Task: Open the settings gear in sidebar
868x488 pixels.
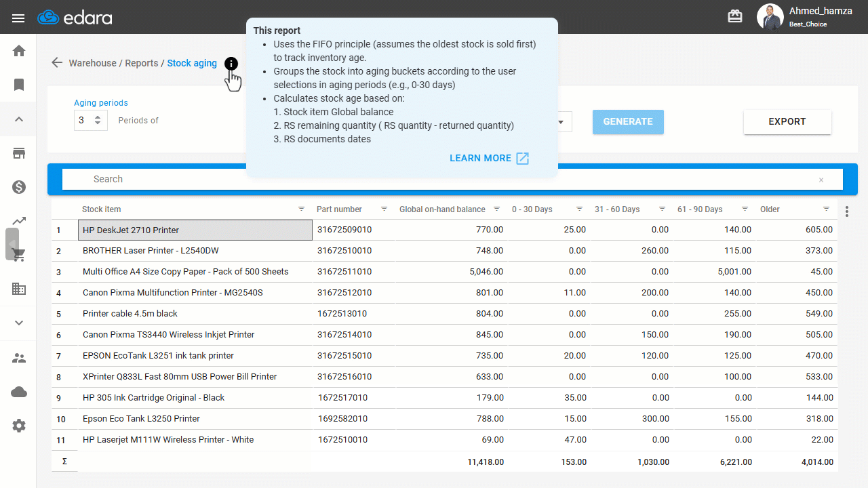Action: point(19,426)
